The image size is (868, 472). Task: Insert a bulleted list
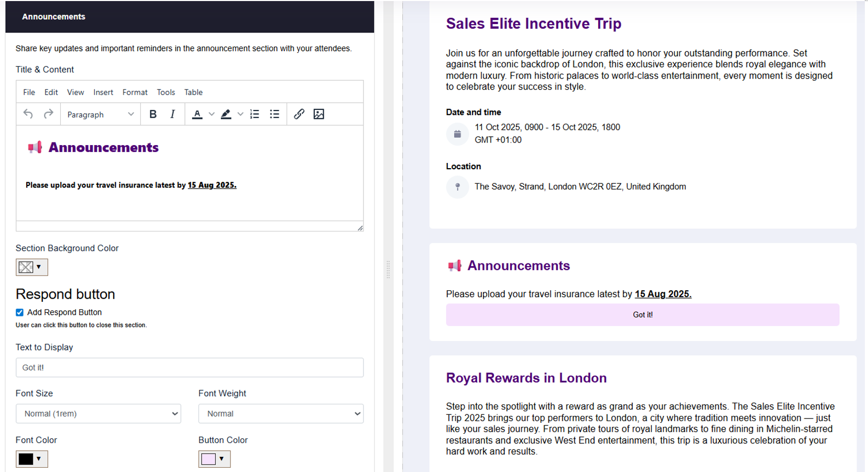point(274,114)
